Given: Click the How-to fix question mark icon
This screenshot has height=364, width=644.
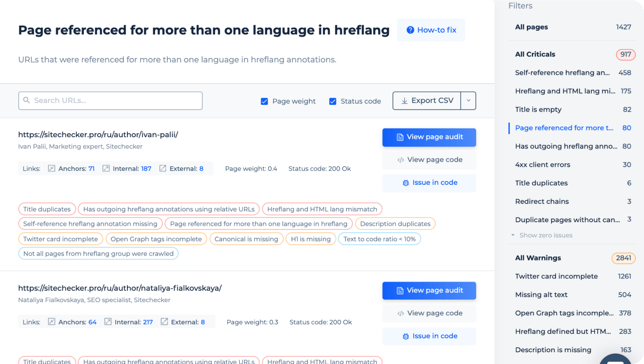Looking at the screenshot, I should click(x=410, y=30).
